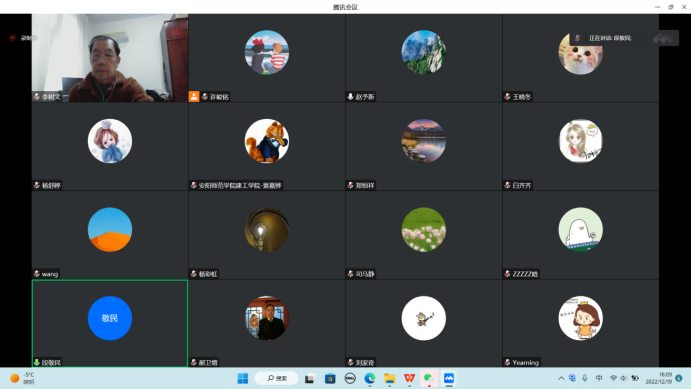The image size is (692, 389).
Task: Open Microsoft Edge from the taskbar
Action: [x=370, y=378]
